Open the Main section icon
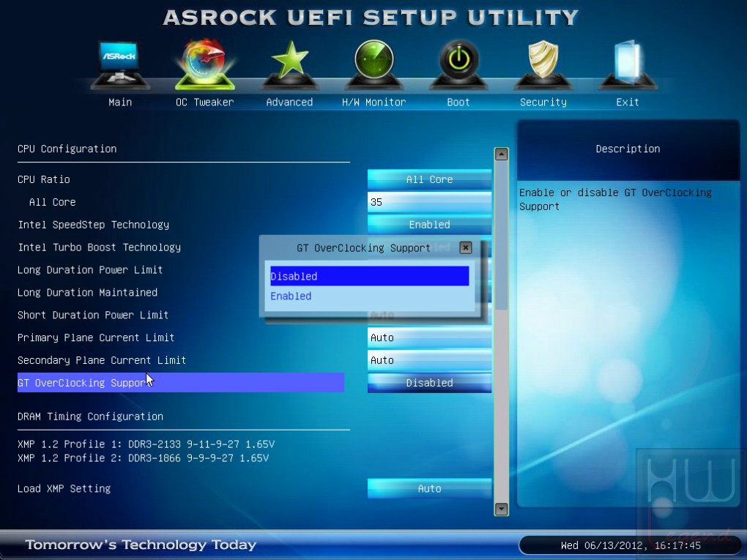Viewport: 747px width, 560px height. (x=120, y=64)
